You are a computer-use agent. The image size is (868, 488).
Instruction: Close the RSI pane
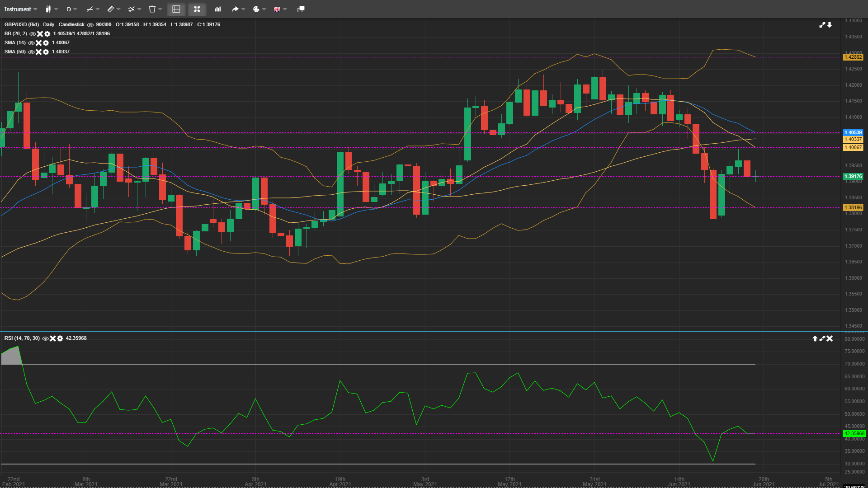[x=830, y=338]
